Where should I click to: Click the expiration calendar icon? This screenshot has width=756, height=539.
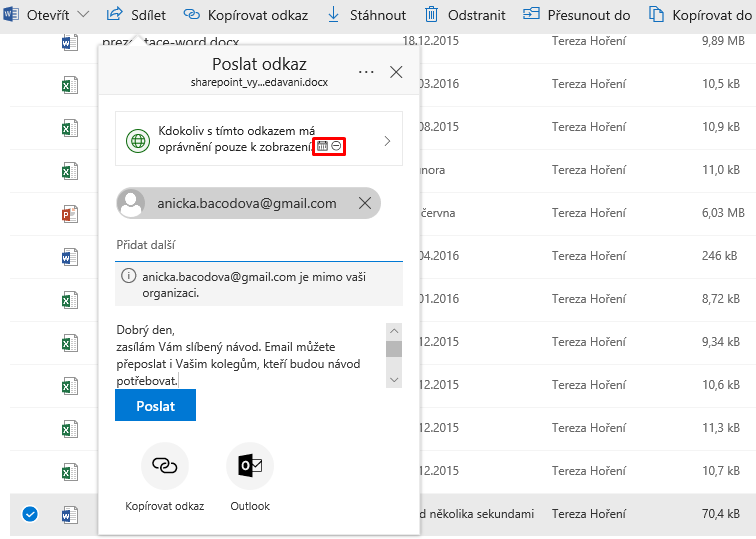pos(323,146)
